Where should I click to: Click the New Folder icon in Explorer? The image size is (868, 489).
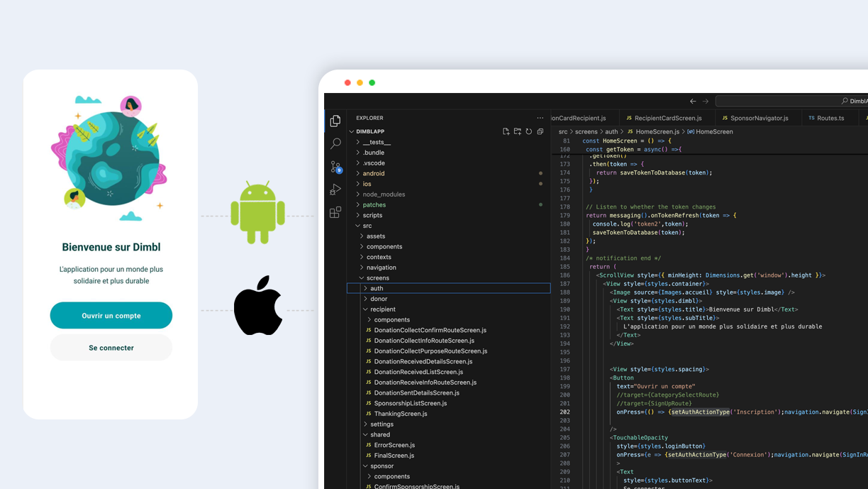point(517,131)
